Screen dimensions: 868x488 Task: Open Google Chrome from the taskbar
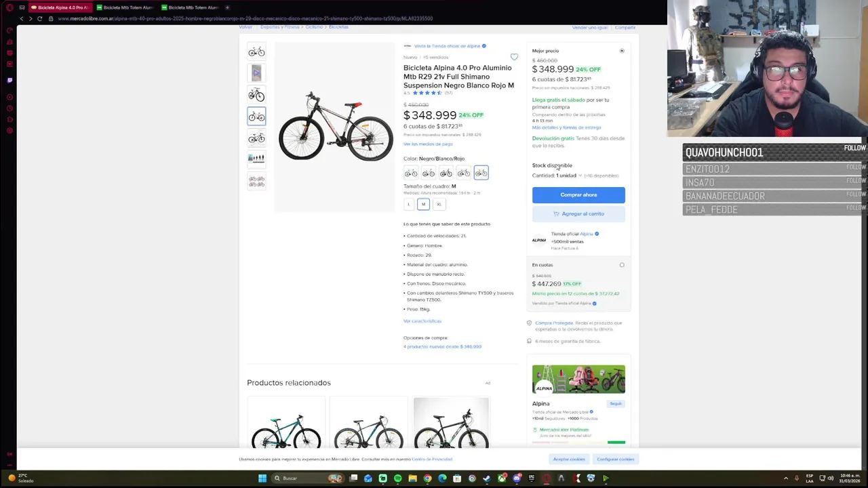427,479
